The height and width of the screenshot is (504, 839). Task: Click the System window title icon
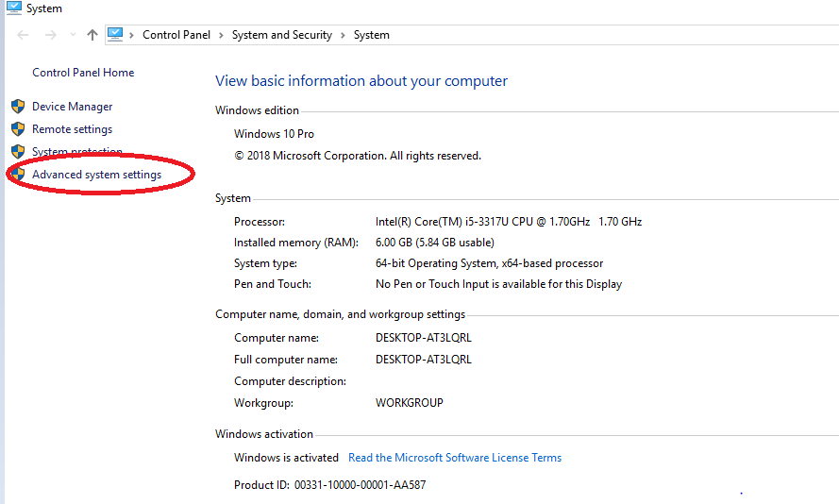pyautogui.click(x=14, y=8)
